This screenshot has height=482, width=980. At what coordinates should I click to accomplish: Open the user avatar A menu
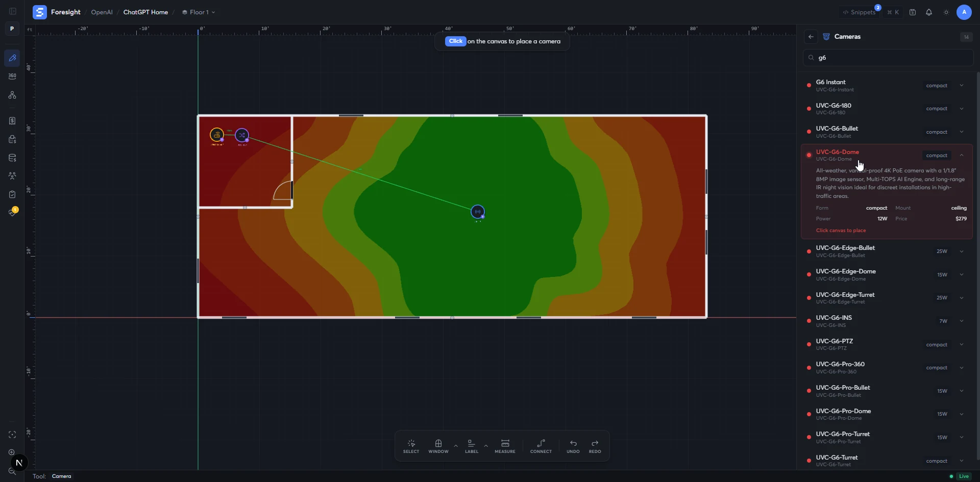pos(964,12)
